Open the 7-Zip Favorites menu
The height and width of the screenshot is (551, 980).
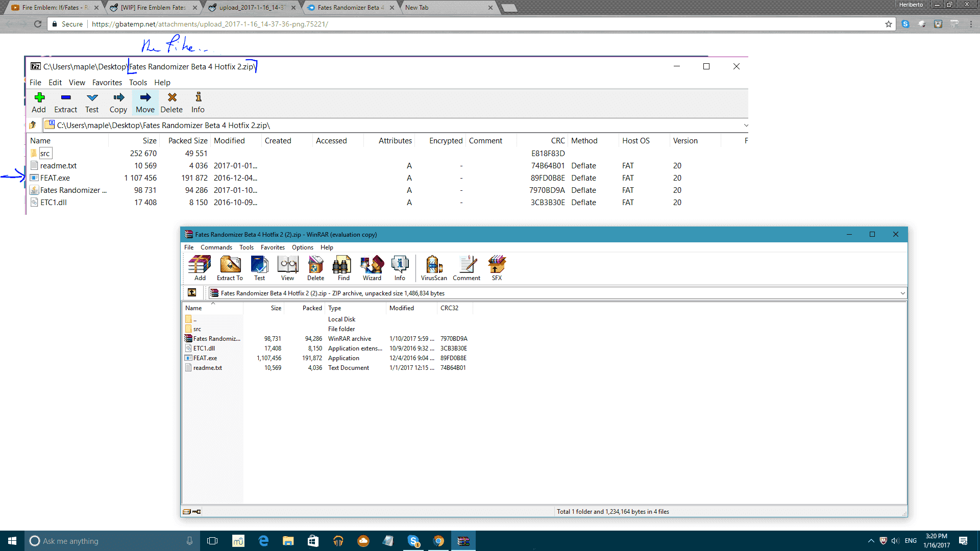(x=107, y=83)
